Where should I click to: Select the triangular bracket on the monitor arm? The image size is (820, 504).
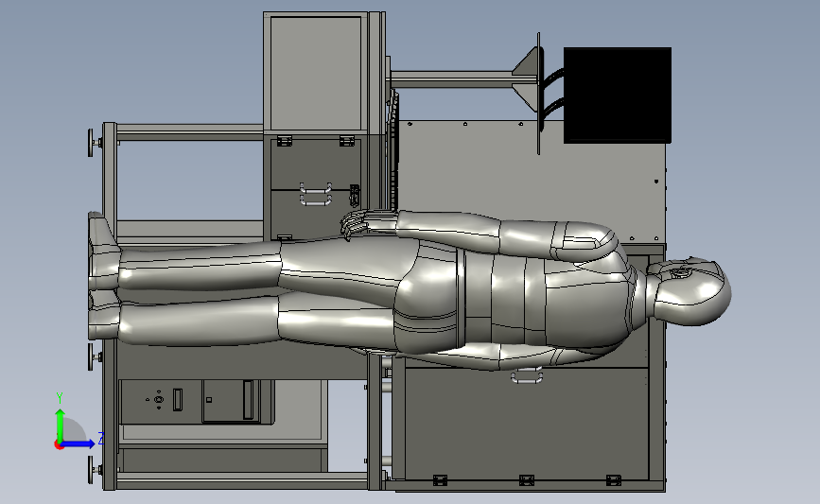pyautogui.click(x=527, y=78)
